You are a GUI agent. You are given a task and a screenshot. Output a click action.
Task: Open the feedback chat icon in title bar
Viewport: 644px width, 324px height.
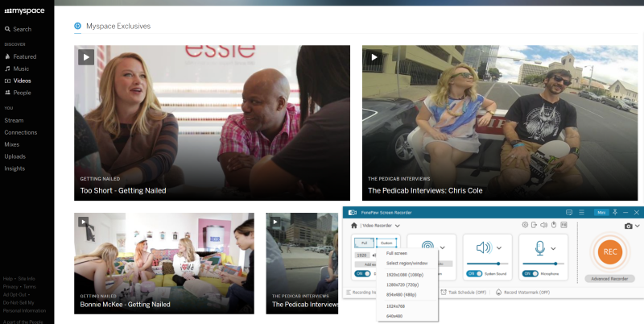pyautogui.click(x=568, y=212)
